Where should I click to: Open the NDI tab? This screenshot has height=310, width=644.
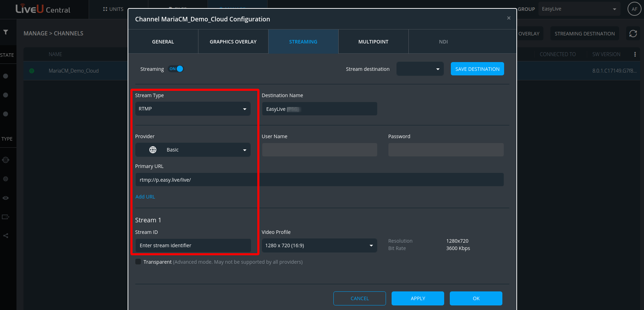[443, 42]
